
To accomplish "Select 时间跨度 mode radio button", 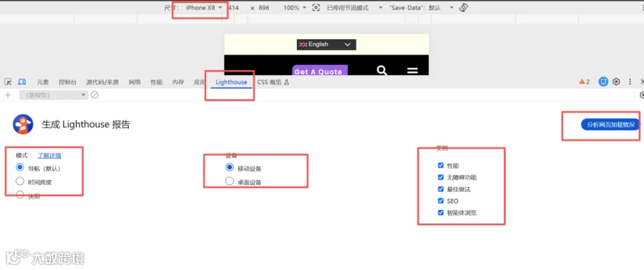I will click(x=20, y=181).
